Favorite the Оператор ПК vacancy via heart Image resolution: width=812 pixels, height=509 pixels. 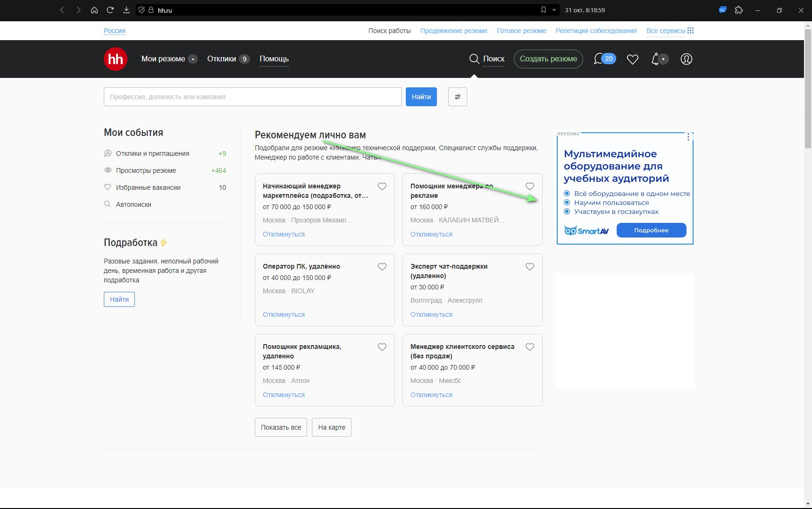point(382,266)
